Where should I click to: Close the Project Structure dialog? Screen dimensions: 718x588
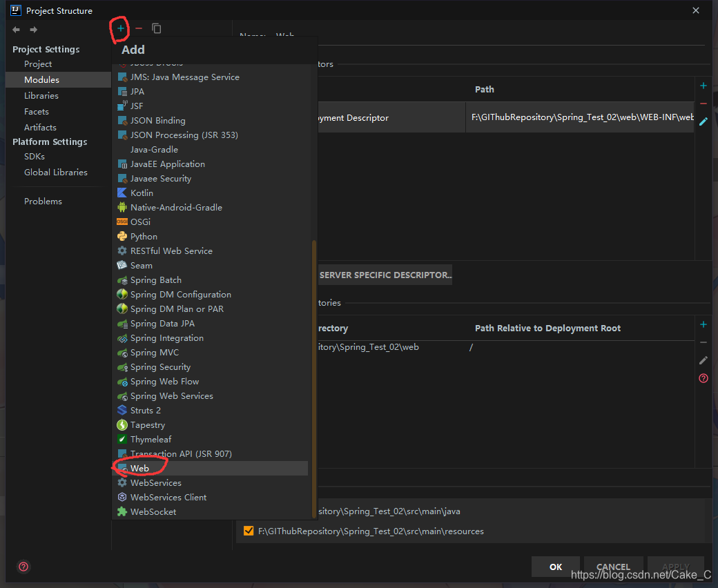696,10
